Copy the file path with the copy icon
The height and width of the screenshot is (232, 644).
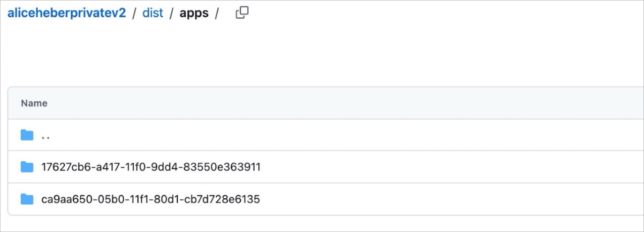tap(242, 13)
